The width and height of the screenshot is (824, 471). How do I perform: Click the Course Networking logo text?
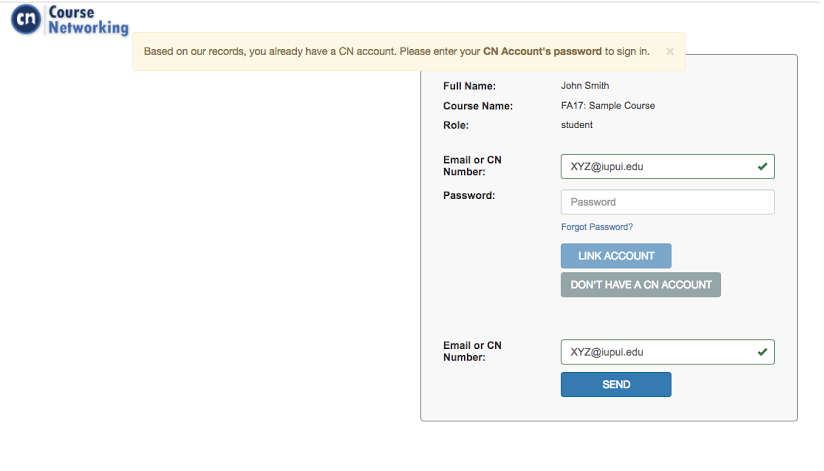coord(88,20)
